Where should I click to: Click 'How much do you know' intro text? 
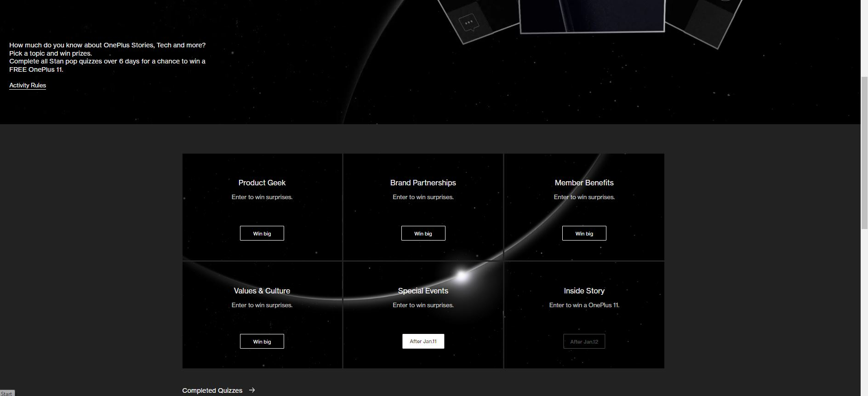(x=108, y=45)
